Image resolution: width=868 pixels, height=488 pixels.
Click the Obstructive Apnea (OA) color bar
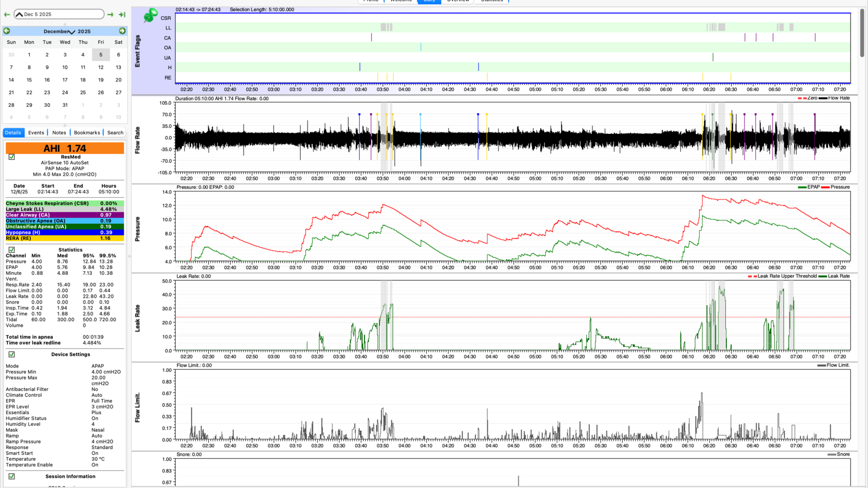(65, 221)
